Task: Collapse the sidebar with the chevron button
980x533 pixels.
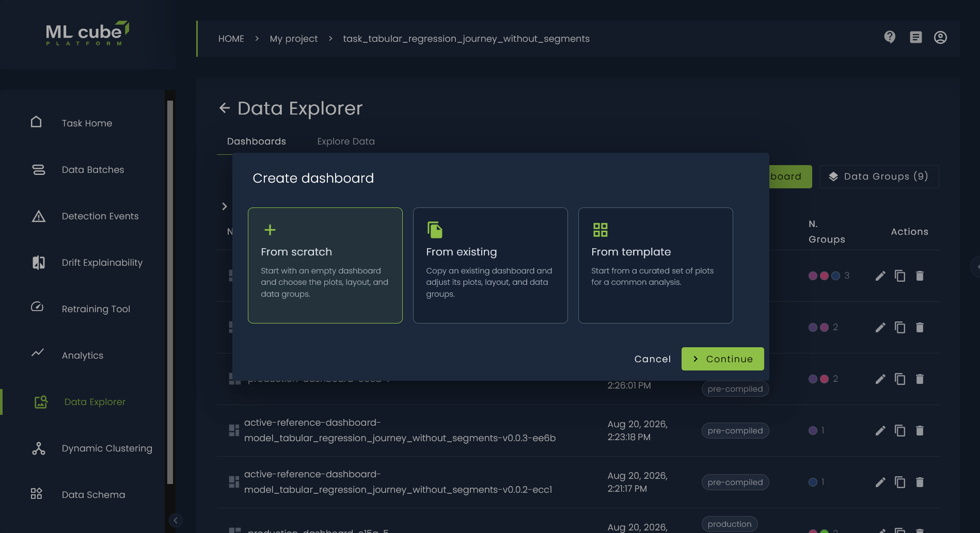Action: click(176, 520)
